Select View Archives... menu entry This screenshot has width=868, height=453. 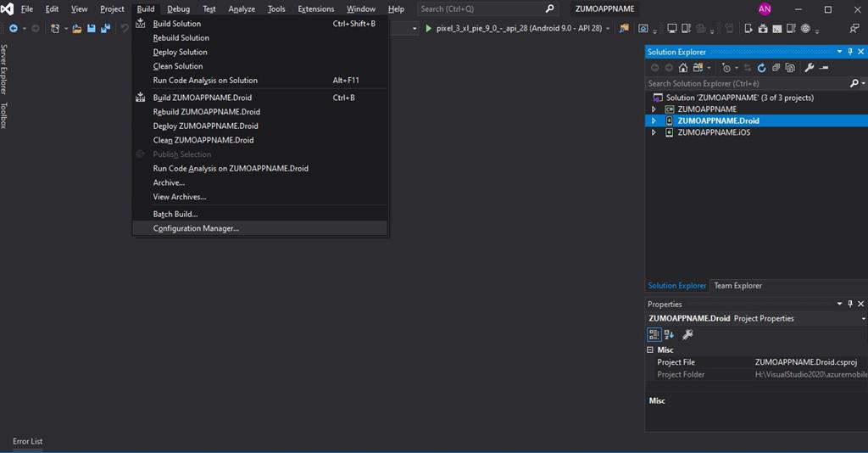point(259,197)
